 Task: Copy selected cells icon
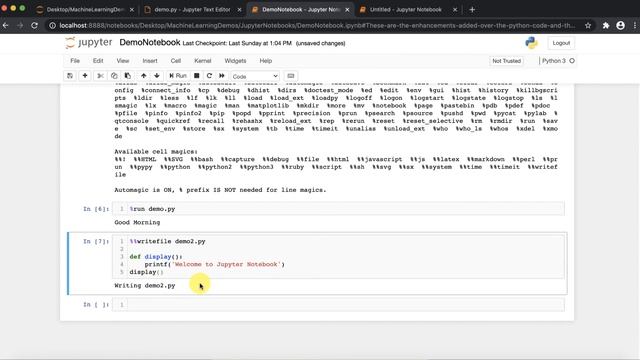point(114,76)
